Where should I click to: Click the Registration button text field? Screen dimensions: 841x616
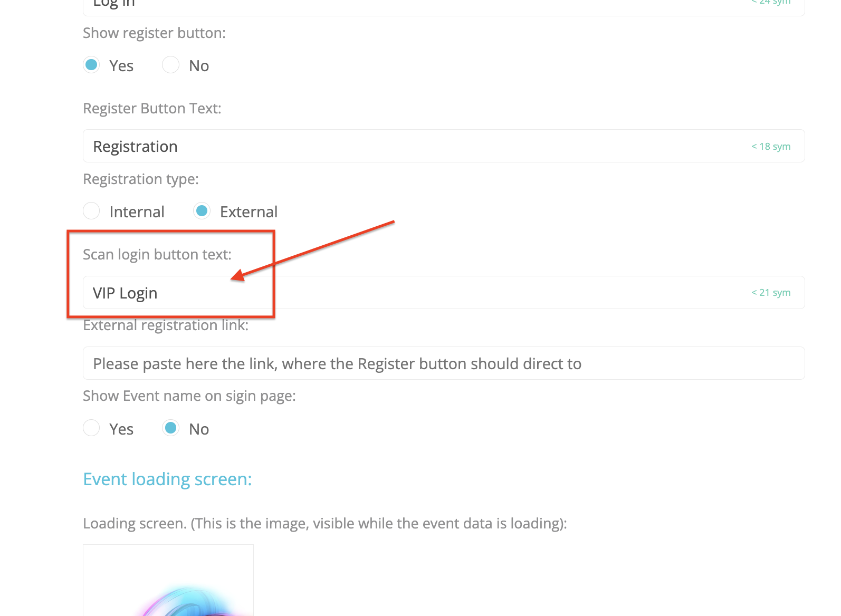[444, 146]
